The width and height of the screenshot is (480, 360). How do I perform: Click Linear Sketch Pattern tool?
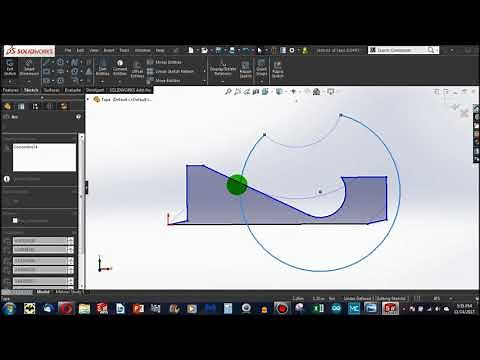[x=170, y=71]
